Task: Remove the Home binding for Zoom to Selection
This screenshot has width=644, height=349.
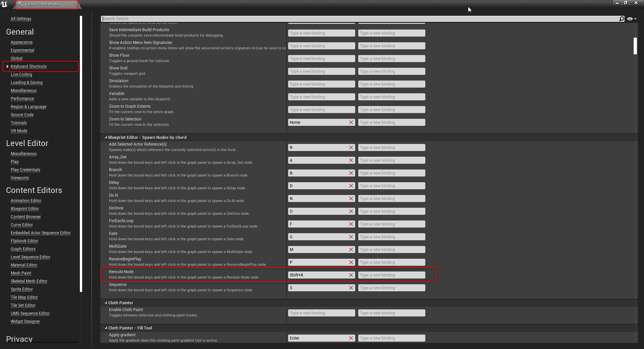Action: point(351,122)
